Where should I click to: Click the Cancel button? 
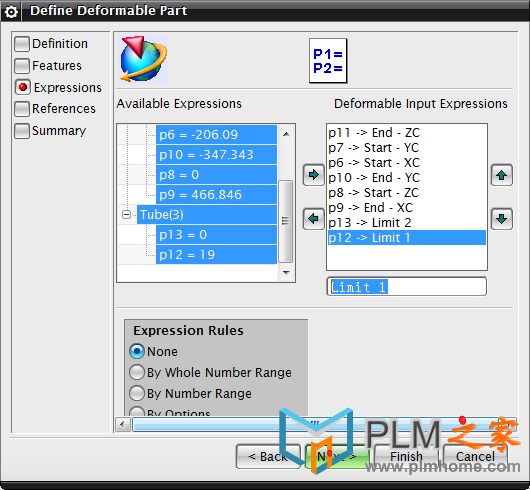pyautogui.click(x=475, y=457)
